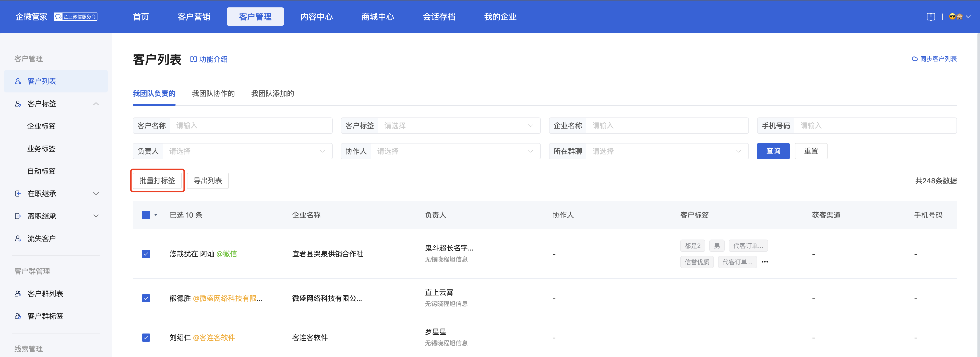Screen dimensions: 980x357
Task: Open 客户群标签 in sidebar
Action: [x=45, y=316]
